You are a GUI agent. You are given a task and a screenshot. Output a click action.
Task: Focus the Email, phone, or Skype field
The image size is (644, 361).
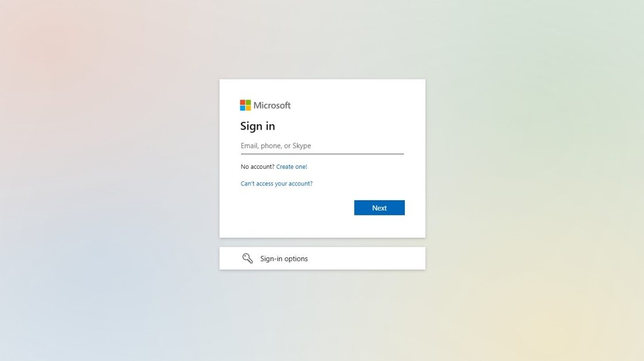(322, 146)
